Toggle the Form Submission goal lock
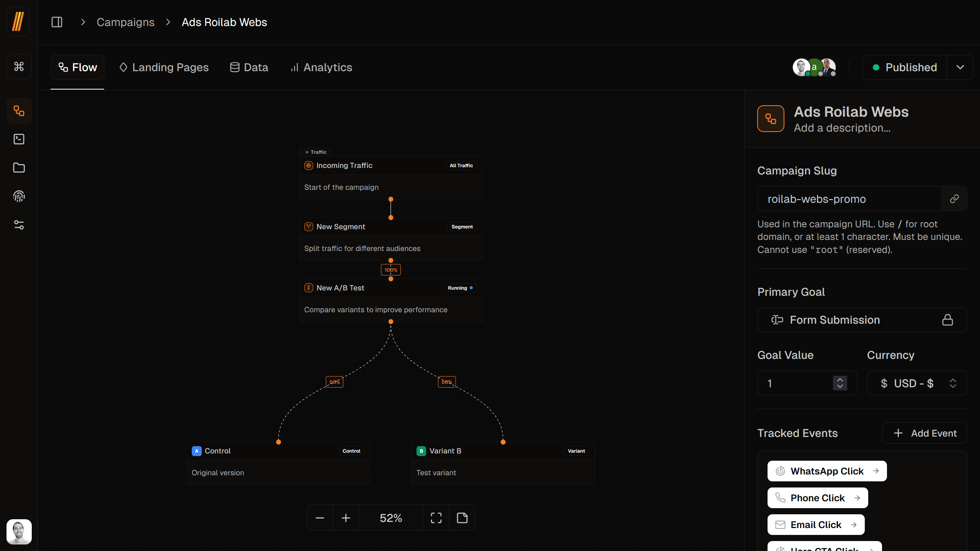The height and width of the screenshot is (551, 980). [x=947, y=320]
